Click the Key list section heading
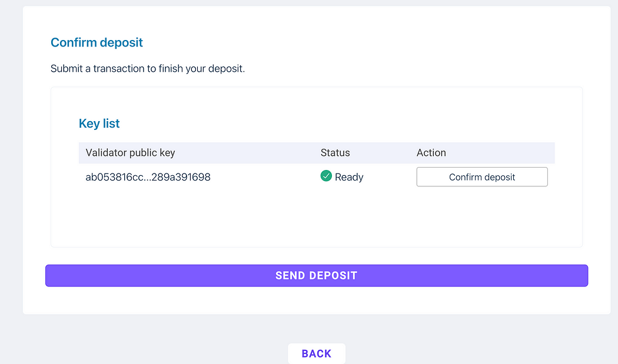The height and width of the screenshot is (364, 618). click(x=99, y=123)
